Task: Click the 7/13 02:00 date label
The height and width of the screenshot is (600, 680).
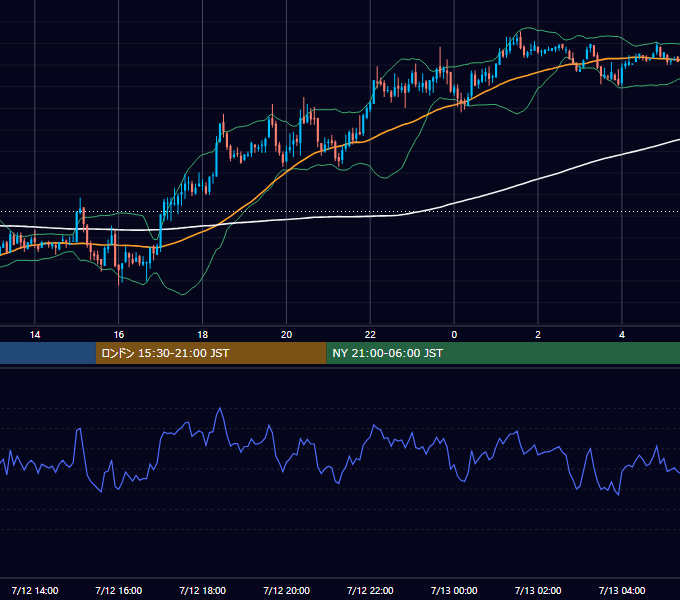Action: pyautogui.click(x=538, y=590)
